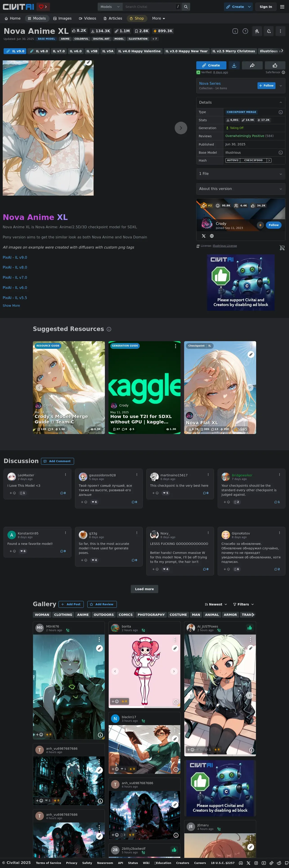Tip Crody with the lightning bolt button
This screenshot has height=868, width=289.
(x=260, y=225)
